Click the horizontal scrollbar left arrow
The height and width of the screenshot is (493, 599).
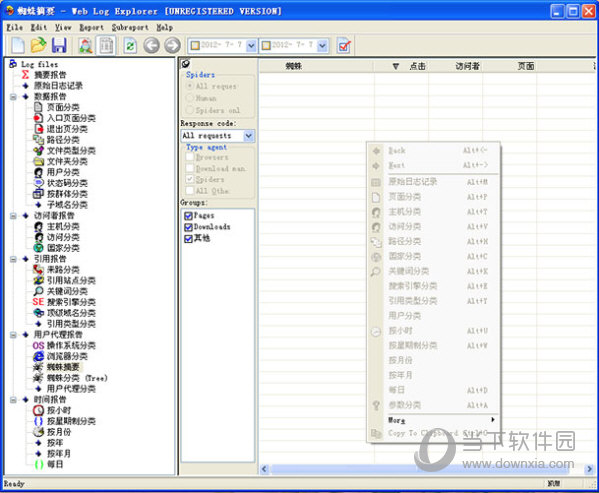tap(264, 469)
